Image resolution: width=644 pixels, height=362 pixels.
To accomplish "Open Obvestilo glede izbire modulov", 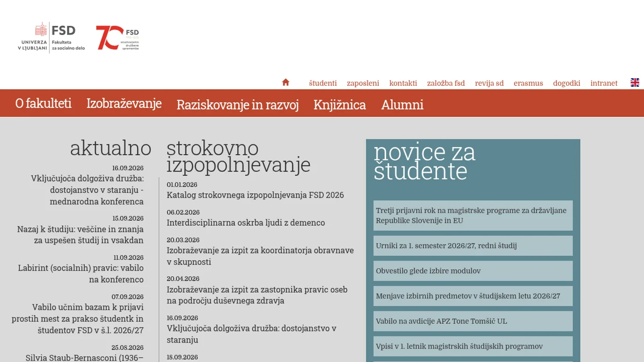I will point(473,271).
